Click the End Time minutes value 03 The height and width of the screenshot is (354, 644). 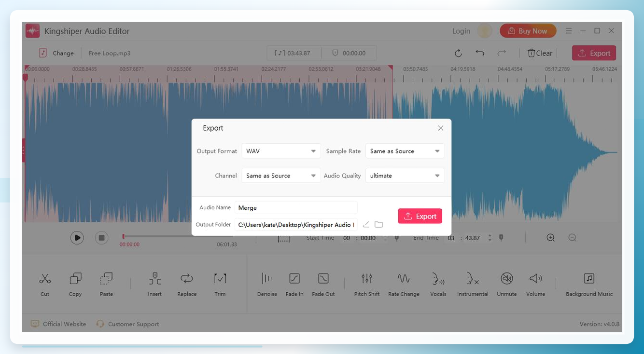coord(451,238)
